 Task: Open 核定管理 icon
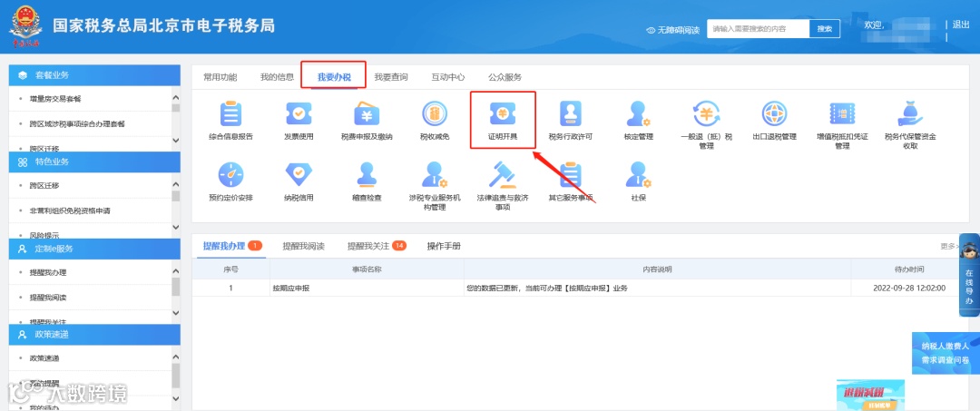pos(638,113)
